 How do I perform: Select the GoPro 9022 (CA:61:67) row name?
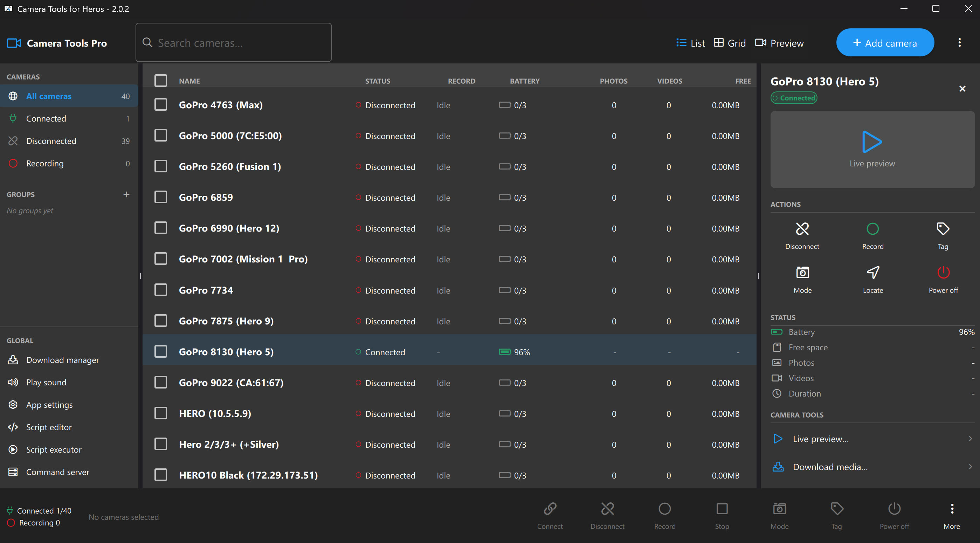[231, 383]
